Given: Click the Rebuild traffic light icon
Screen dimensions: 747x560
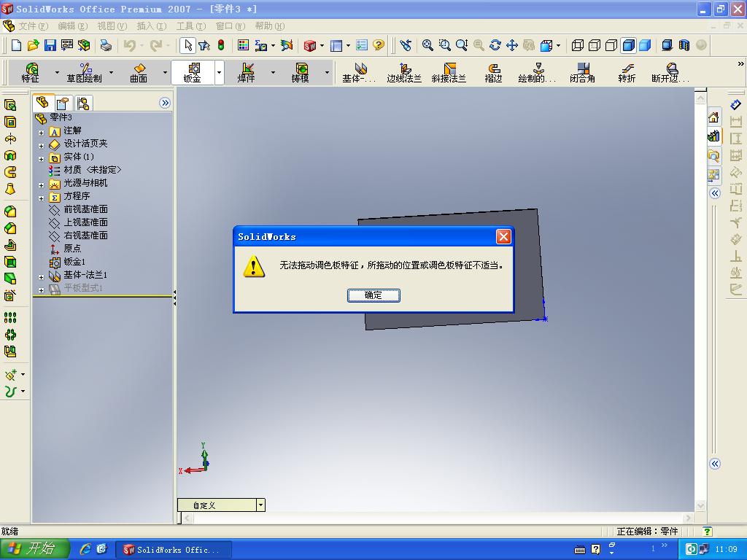Looking at the screenshot, I should pos(221,45).
